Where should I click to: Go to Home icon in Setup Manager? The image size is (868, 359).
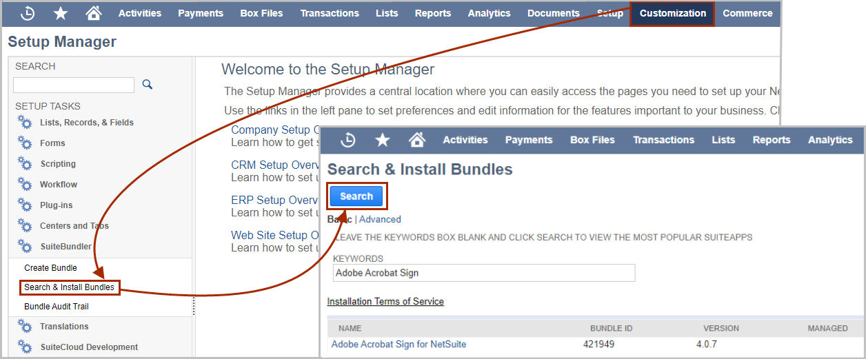click(94, 13)
